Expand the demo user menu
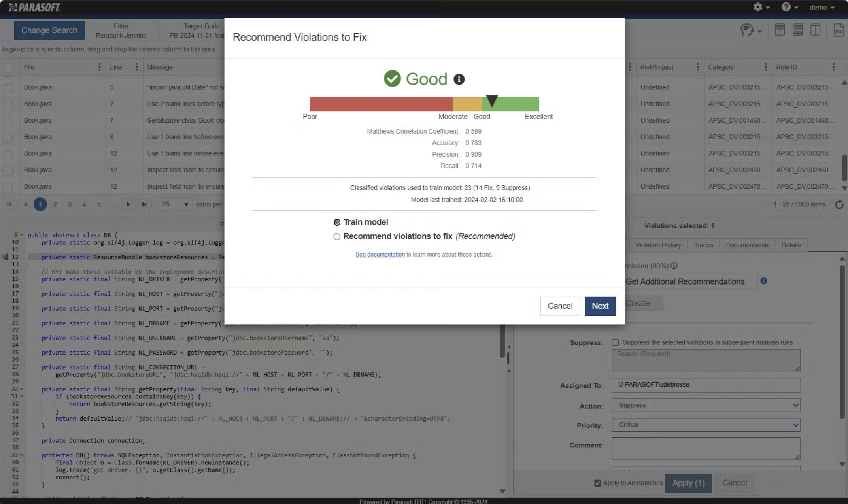848x504 pixels. click(x=822, y=8)
